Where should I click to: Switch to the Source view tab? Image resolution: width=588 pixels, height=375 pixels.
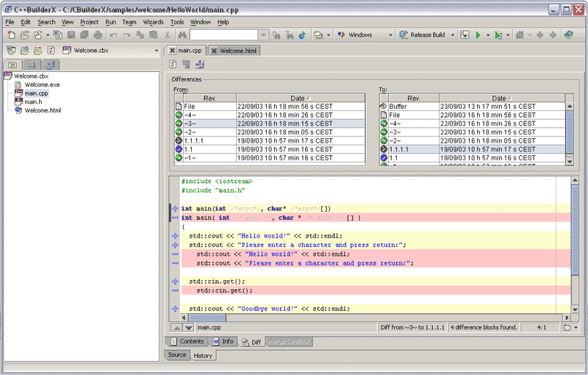pos(177,355)
